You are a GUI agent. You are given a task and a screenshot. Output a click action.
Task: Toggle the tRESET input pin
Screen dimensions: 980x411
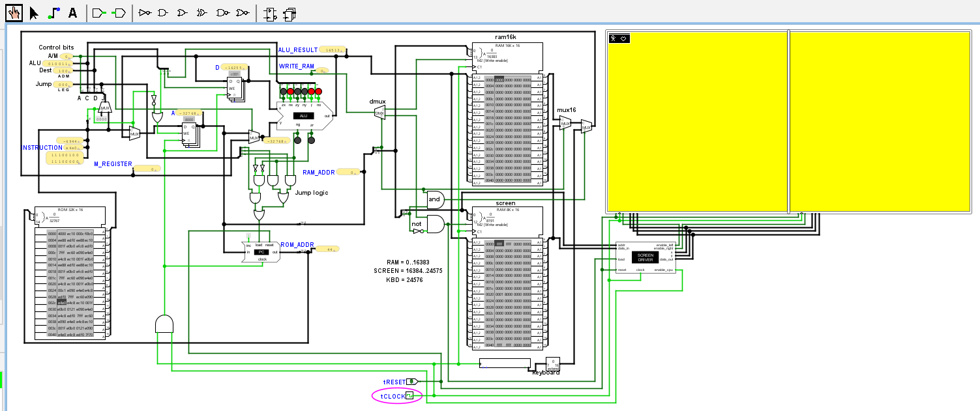413,382
